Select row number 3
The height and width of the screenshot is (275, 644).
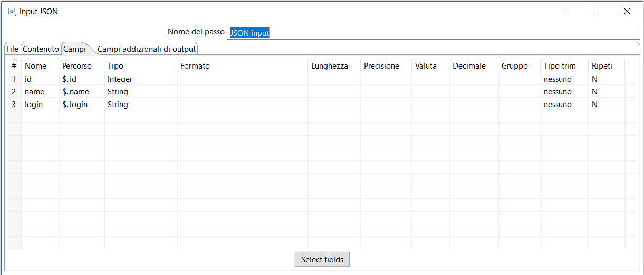(15, 105)
